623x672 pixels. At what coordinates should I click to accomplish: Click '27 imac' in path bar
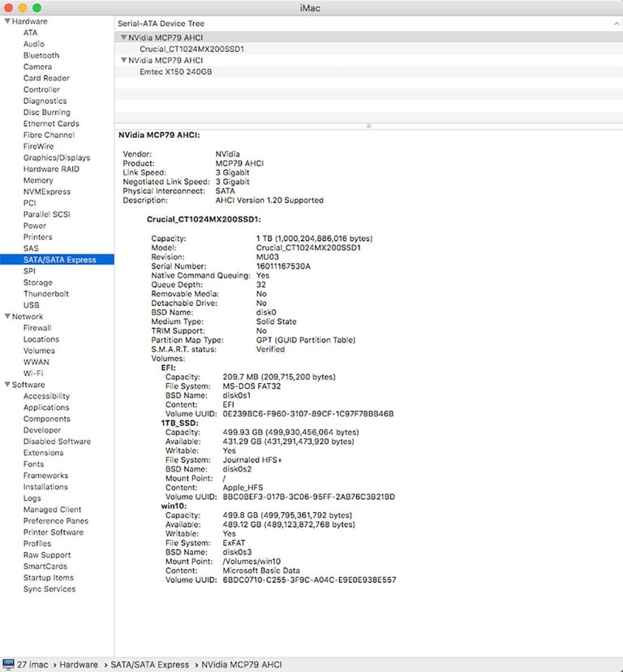(x=32, y=664)
